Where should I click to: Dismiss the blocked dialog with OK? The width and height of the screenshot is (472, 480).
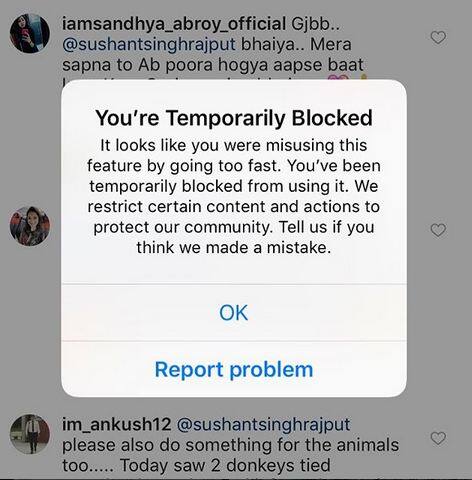click(234, 313)
